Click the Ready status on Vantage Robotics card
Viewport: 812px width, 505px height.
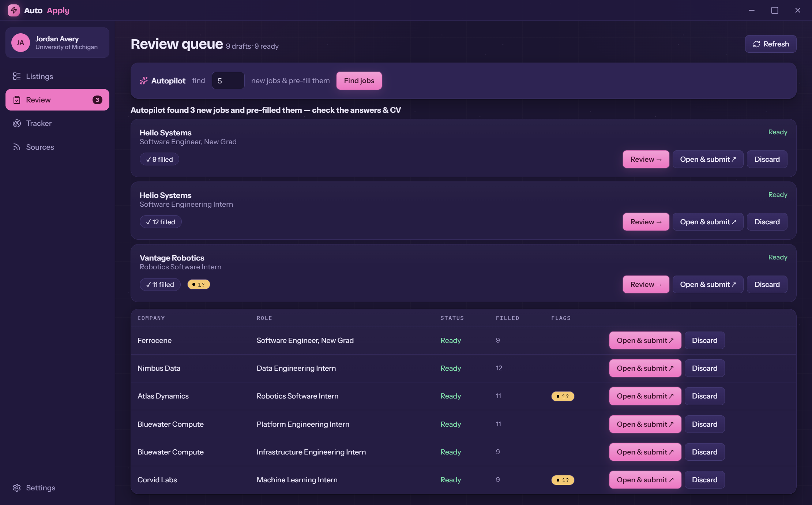point(778,257)
